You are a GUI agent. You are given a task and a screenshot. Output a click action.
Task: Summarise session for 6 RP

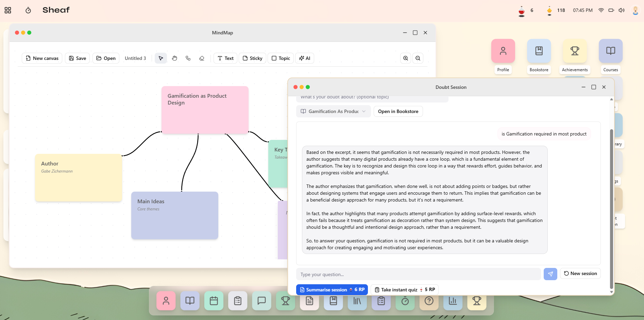tap(332, 290)
